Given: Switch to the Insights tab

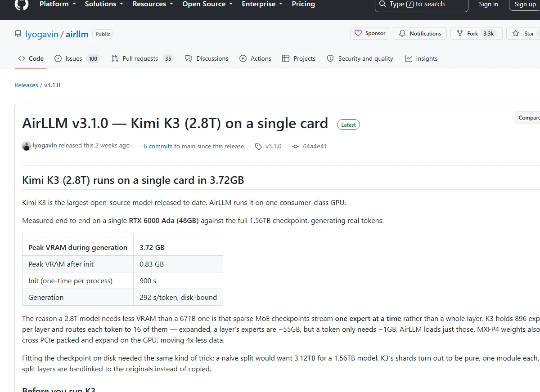Looking at the screenshot, I should pos(421,58).
